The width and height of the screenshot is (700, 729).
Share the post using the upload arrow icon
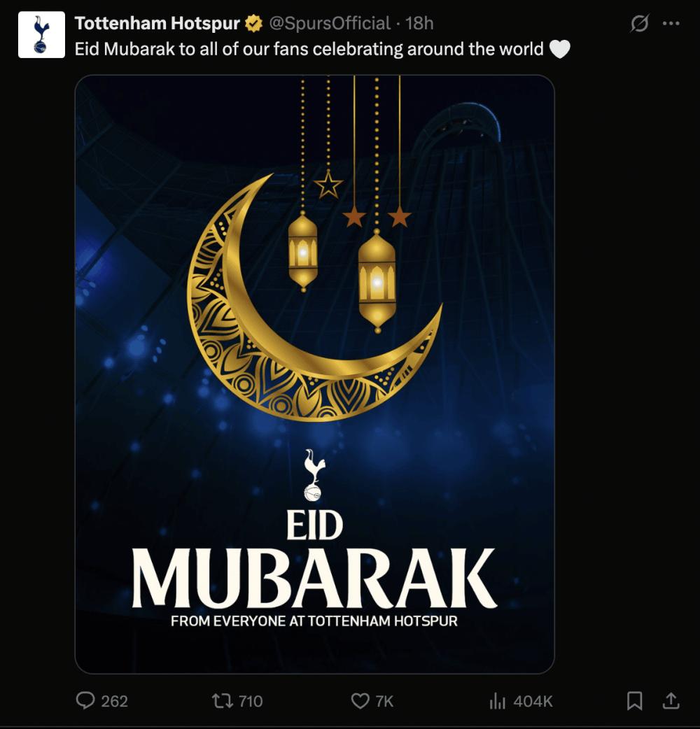(x=671, y=700)
